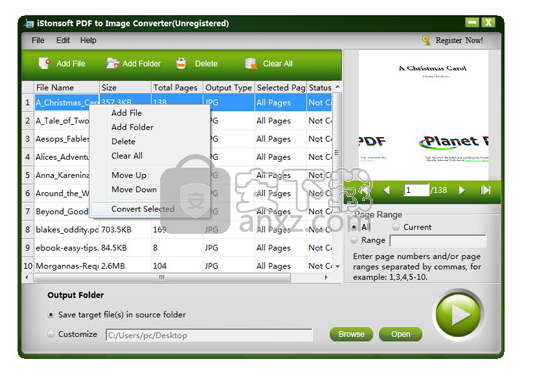Select the A_Tale_of_Two file row

[x=178, y=120]
